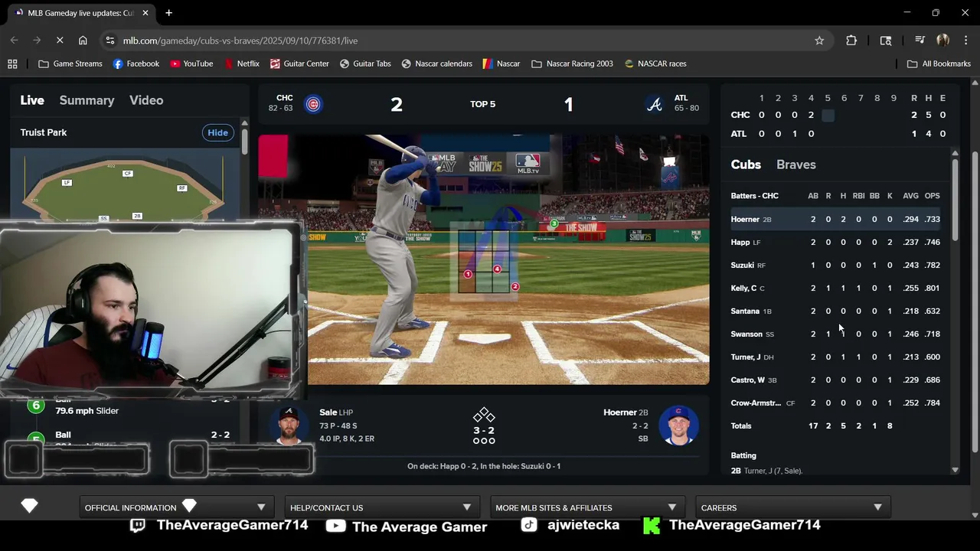The image size is (980, 551).
Task: Click the Cubs team logo in scoreboard
Action: click(x=313, y=104)
